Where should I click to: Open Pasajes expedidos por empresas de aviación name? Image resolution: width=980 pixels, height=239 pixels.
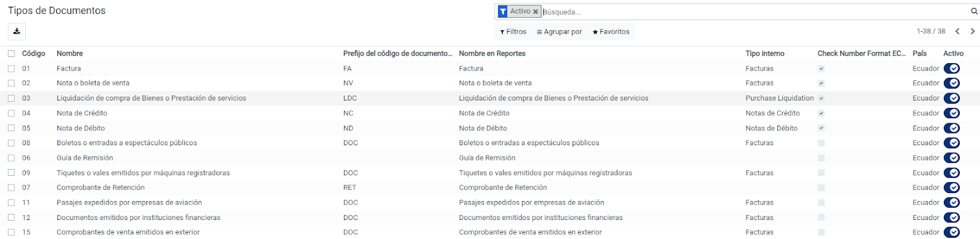click(x=129, y=203)
